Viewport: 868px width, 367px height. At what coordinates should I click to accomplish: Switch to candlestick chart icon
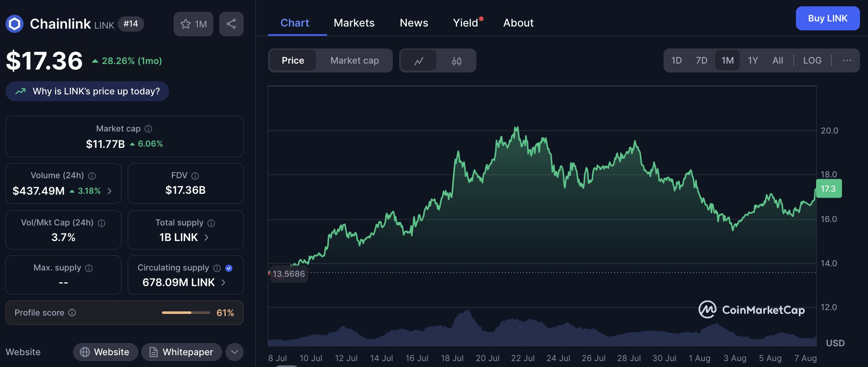(457, 61)
